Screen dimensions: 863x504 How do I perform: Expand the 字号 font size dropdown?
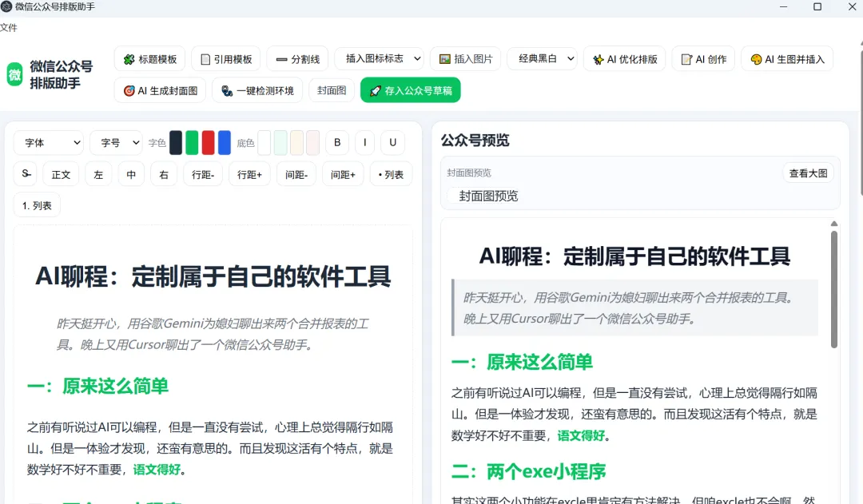[x=116, y=142]
